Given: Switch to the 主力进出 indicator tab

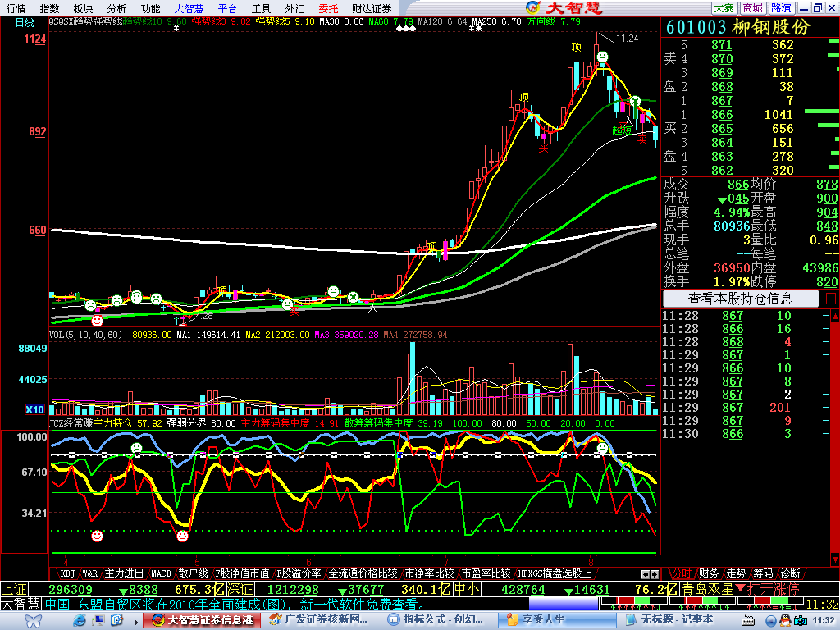Looking at the screenshot, I should click(124, 573).
